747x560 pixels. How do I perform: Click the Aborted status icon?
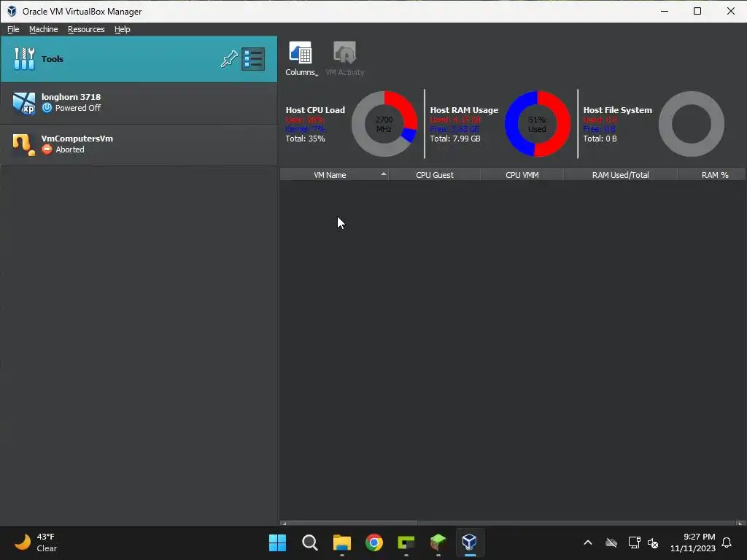[47, 149]
